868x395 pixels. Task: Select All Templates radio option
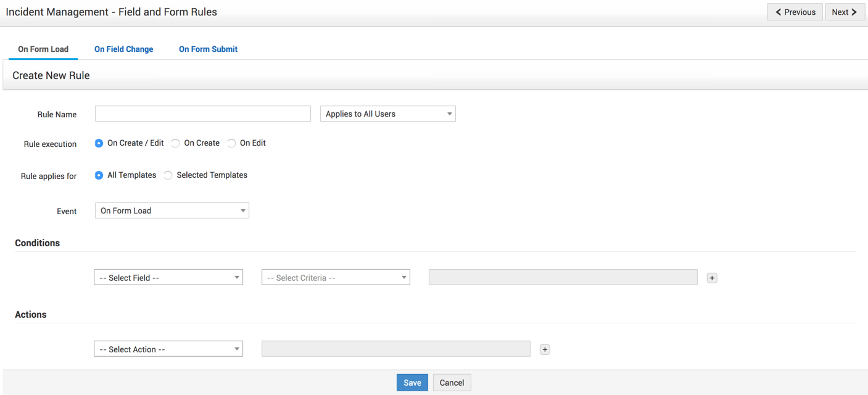(99, 175)
